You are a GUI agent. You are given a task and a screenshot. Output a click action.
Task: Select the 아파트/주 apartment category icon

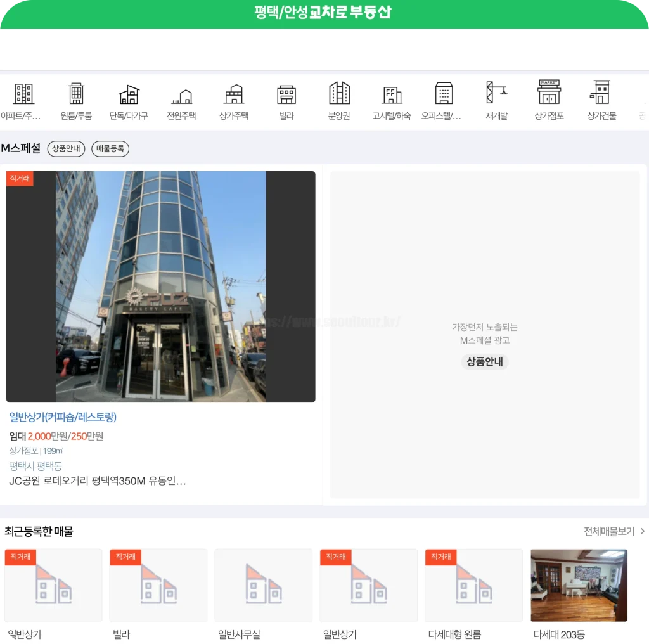pyautogui.click(x=23, y=94)
